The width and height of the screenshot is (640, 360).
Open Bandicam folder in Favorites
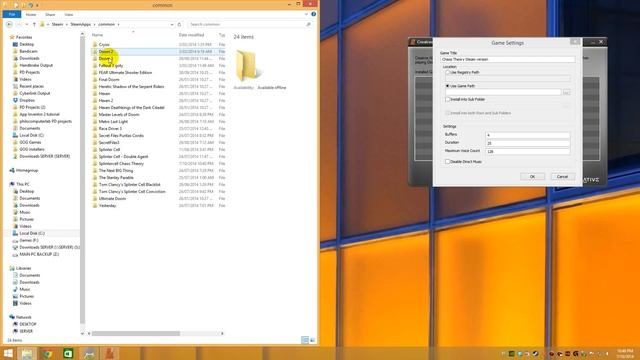click(28, 51)
